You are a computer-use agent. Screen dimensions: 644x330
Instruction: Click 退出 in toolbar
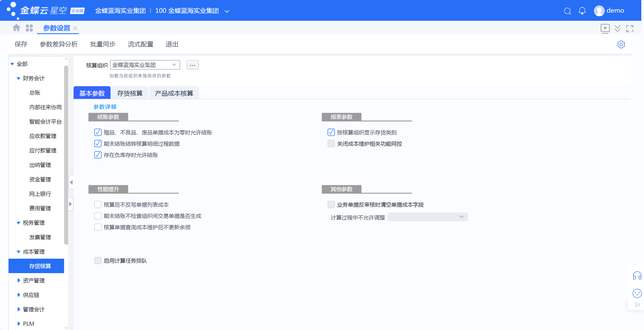(x=172, y=44)
